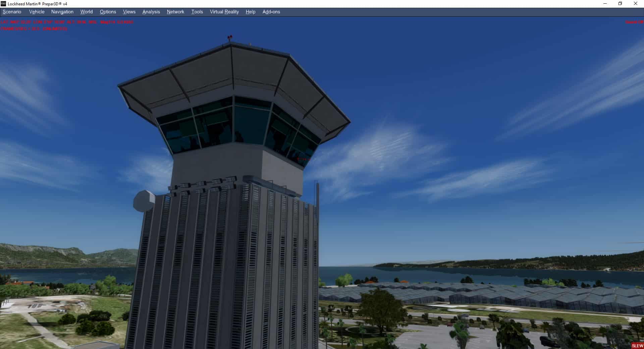
Task: Click the red SLEW mode indicator
Action: click(637, 346)
